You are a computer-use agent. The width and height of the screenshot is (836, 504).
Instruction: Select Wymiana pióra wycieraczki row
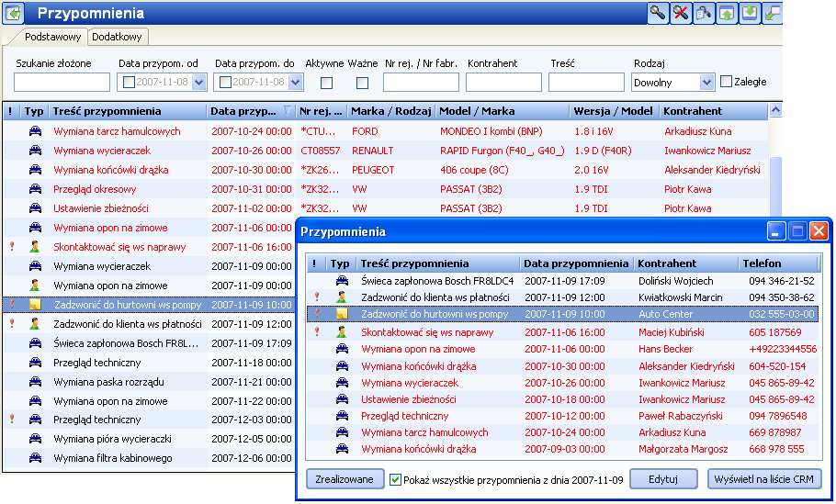pos(149,439)
